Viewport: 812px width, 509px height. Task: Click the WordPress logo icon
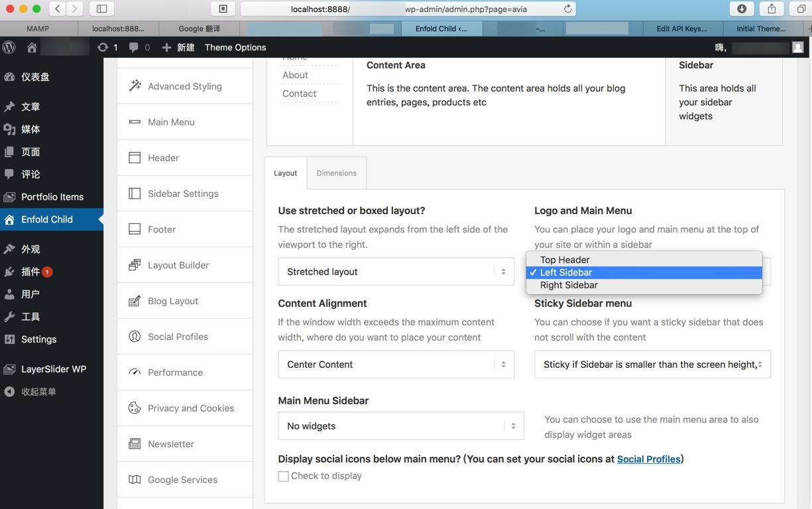point(9,47)
